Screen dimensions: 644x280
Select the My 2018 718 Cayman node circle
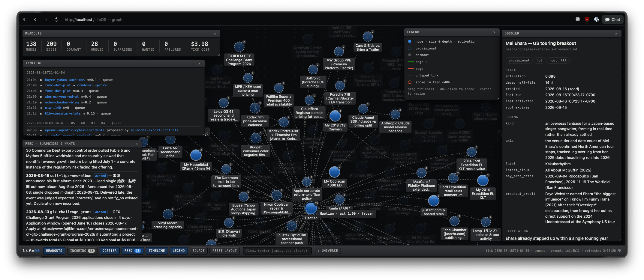335,116
